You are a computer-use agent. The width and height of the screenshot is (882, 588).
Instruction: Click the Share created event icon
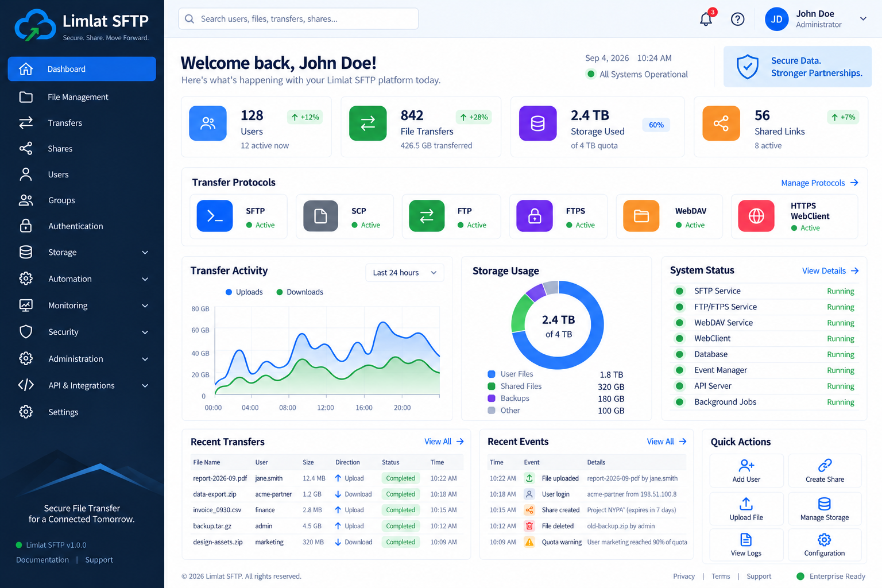point(529,510)
